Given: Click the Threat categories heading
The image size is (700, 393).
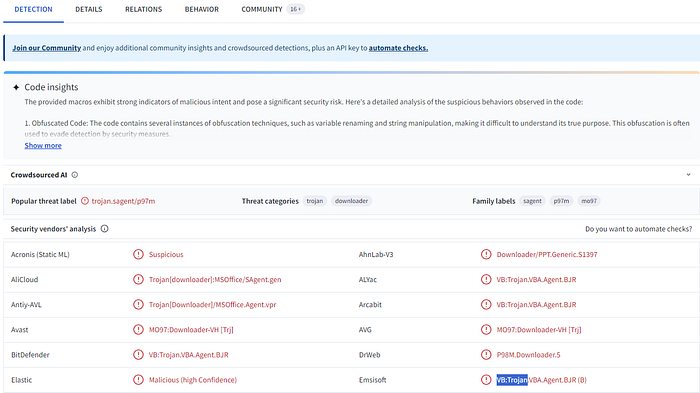Looking at the screenshot, I should (270, 201).
